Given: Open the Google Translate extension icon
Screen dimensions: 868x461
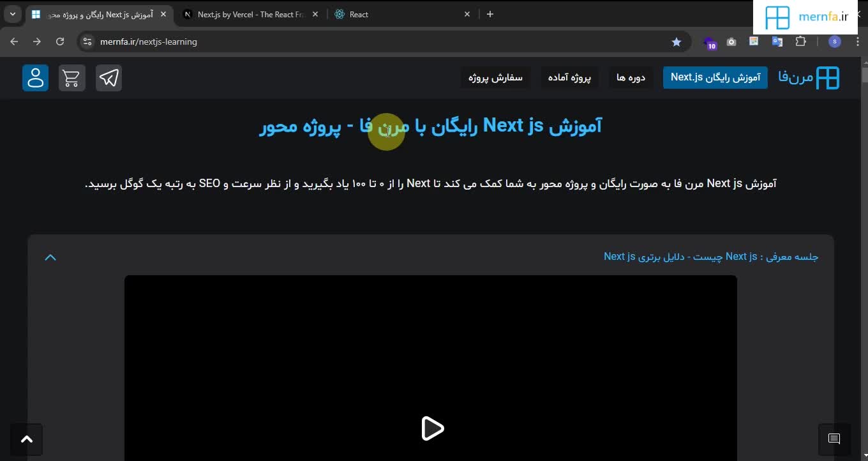Looking at the screenshot, I should pos(777,42).
